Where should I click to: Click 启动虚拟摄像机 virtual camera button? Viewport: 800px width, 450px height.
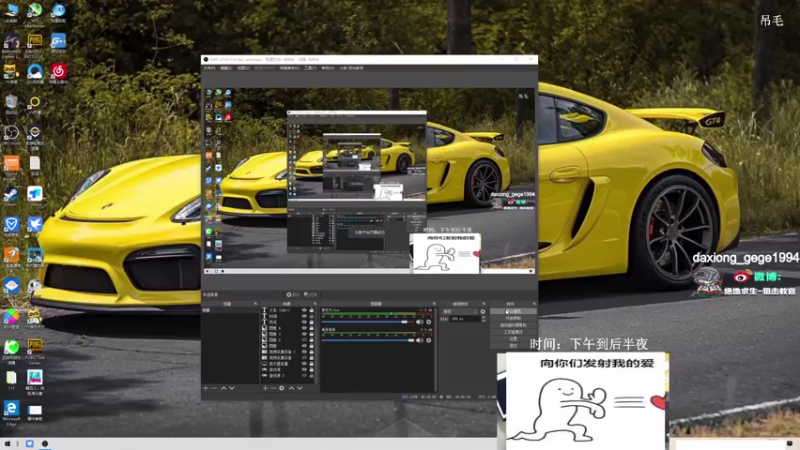(513, 325)
